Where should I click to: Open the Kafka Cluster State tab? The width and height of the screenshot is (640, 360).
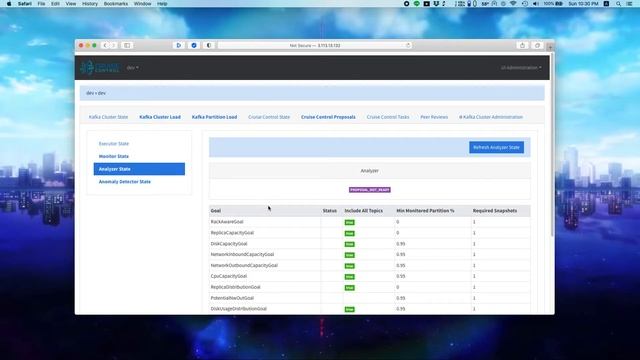click(108, 117)
